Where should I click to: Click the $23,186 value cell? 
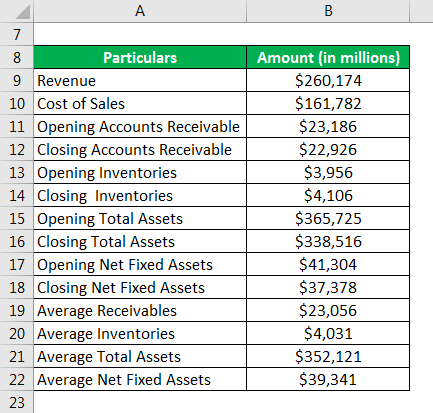[x=328, y=126]
